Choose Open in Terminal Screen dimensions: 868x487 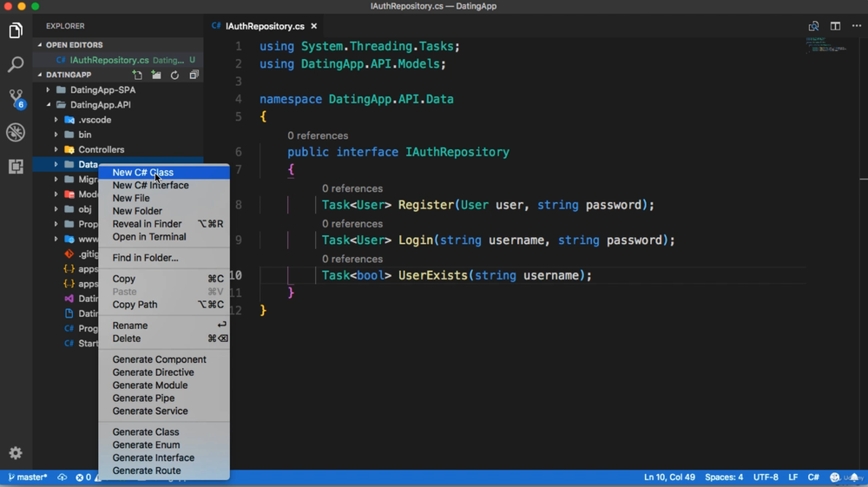pos(164,237)
